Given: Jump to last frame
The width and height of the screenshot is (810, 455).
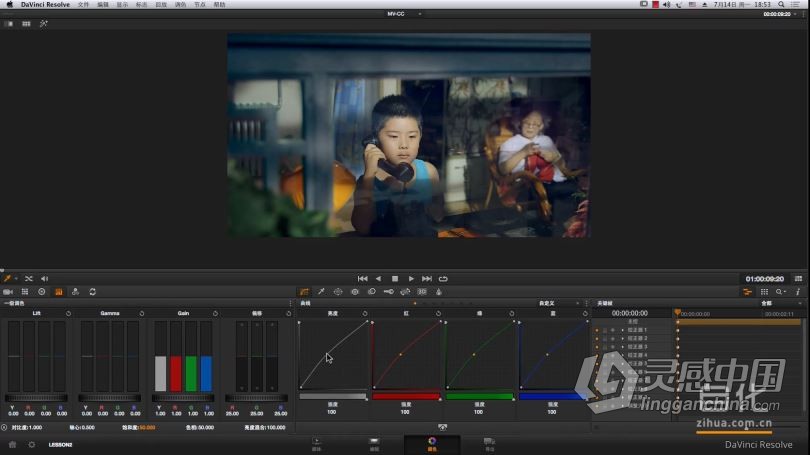Looking at the screenshot, I should [x=427, y=278].
